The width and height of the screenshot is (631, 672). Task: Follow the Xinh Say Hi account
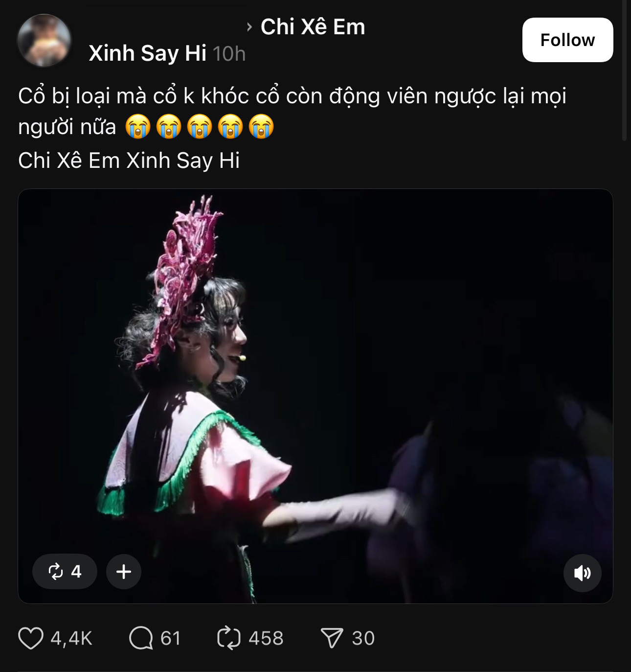pyautogui.click(x=567, y=40)
